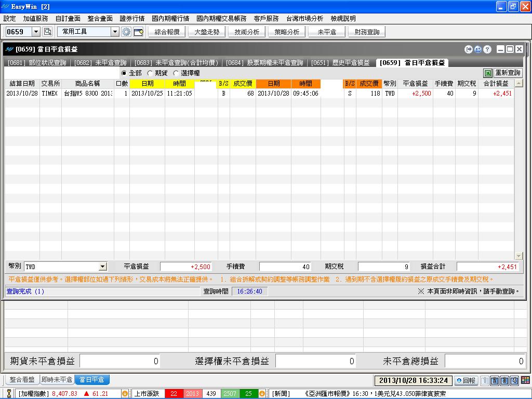Switch to [0651] 歷史平倉損益 tab
The image size is (532, 399).
click(340, 63)
